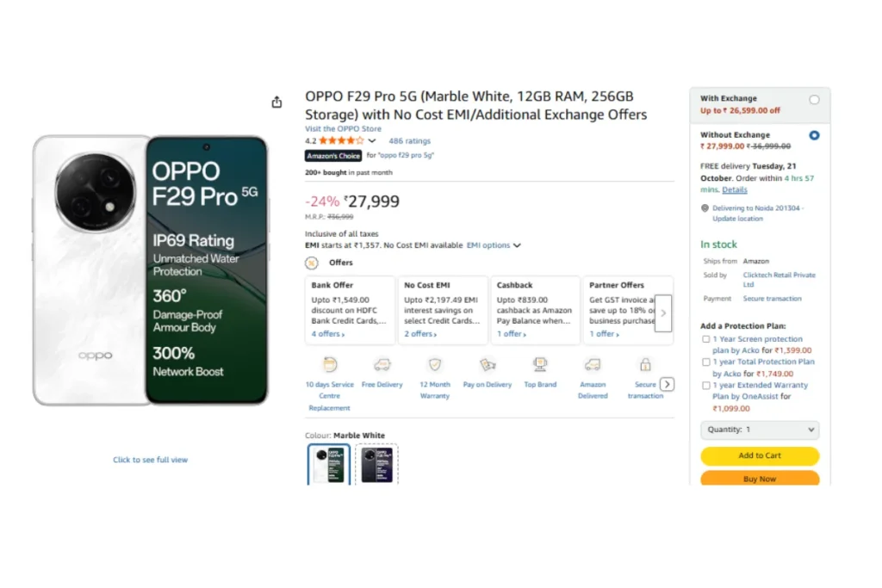This screenshot has height=588, width=882.
Task: Expand the star rating breakdown chevron
Action: 372,141
